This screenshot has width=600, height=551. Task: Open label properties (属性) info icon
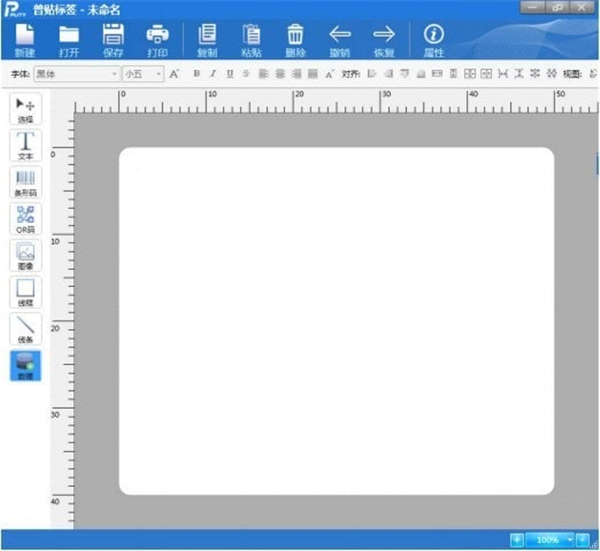point(433,39)
